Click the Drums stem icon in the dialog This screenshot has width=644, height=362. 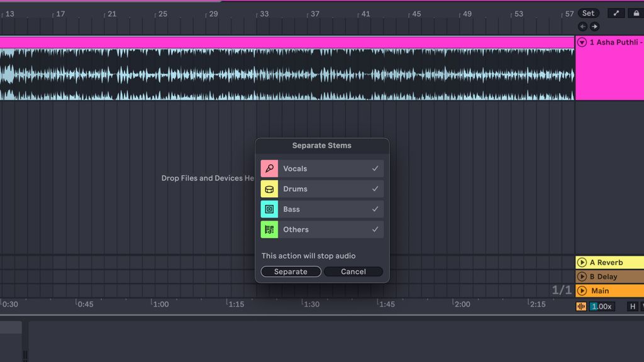point(269,189)
